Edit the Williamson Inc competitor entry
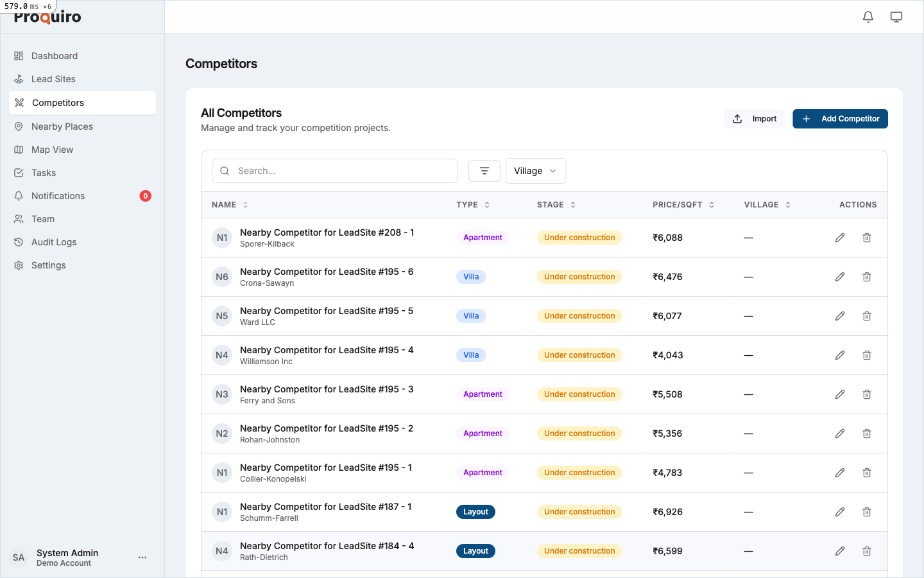 pyautogui.click(x=839, y=355)
